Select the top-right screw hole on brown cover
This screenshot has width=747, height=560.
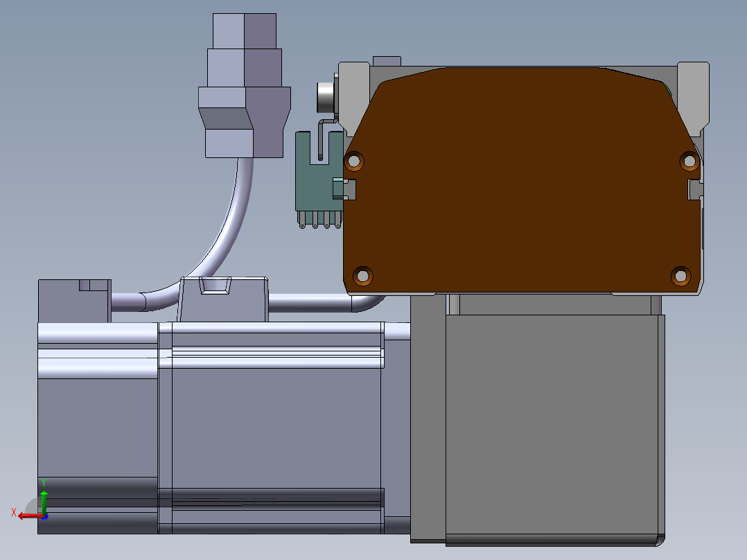689,161
